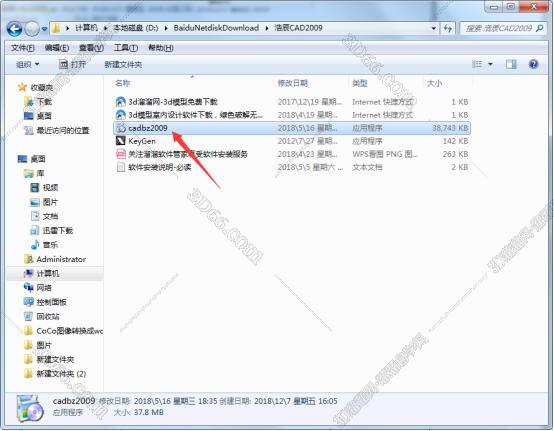
Task: Click 本地磁盘 (D:) in the address breadcrumb
Action: click(136, 28)
